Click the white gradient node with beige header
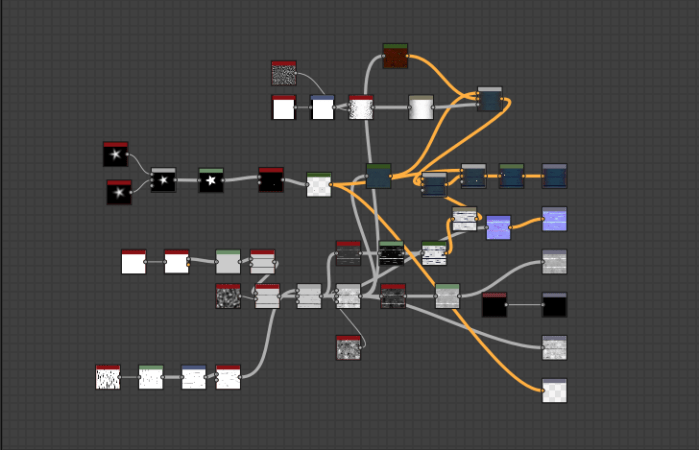The width and height of the screenshot is (699, 450). [x=421, y=107]
